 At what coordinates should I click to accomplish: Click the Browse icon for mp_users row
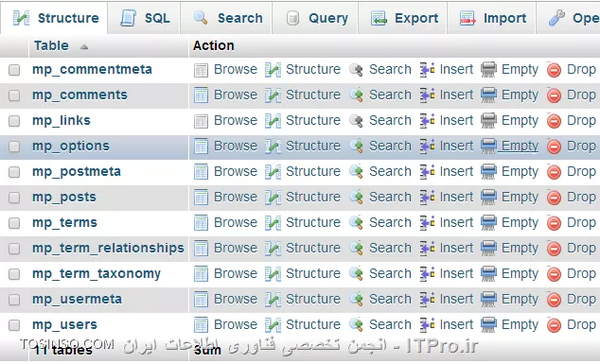[201, 325]
